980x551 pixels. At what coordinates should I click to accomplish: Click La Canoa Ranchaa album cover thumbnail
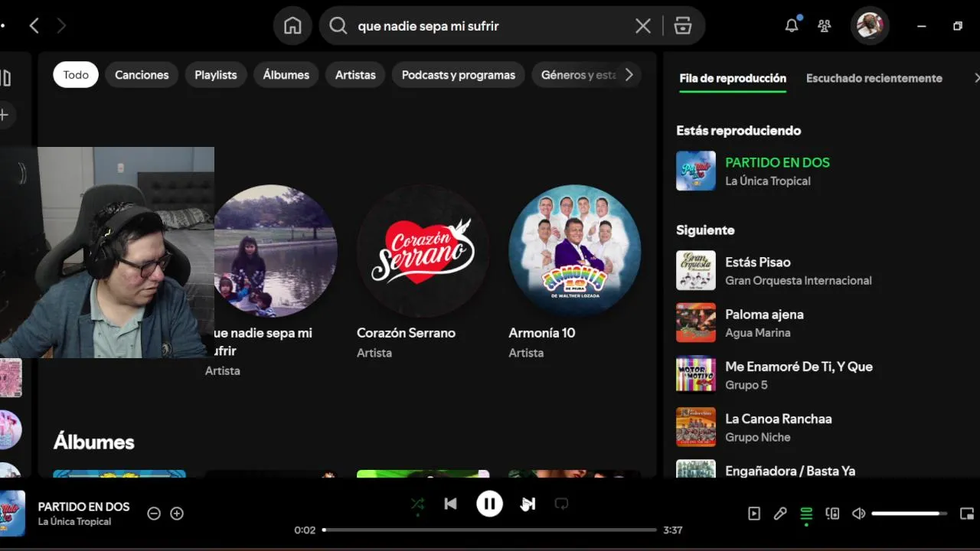pos(696,427)
